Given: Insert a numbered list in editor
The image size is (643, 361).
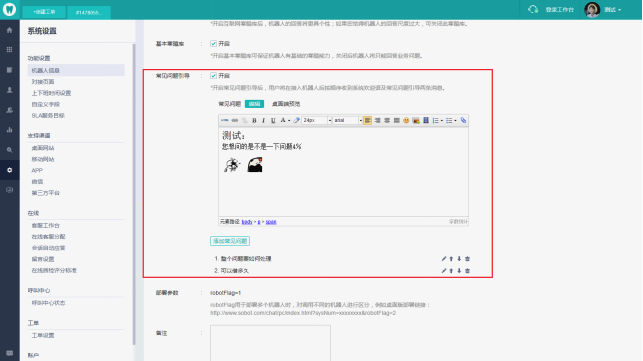Looking at the screenshot, I should (x=436, y=120).
